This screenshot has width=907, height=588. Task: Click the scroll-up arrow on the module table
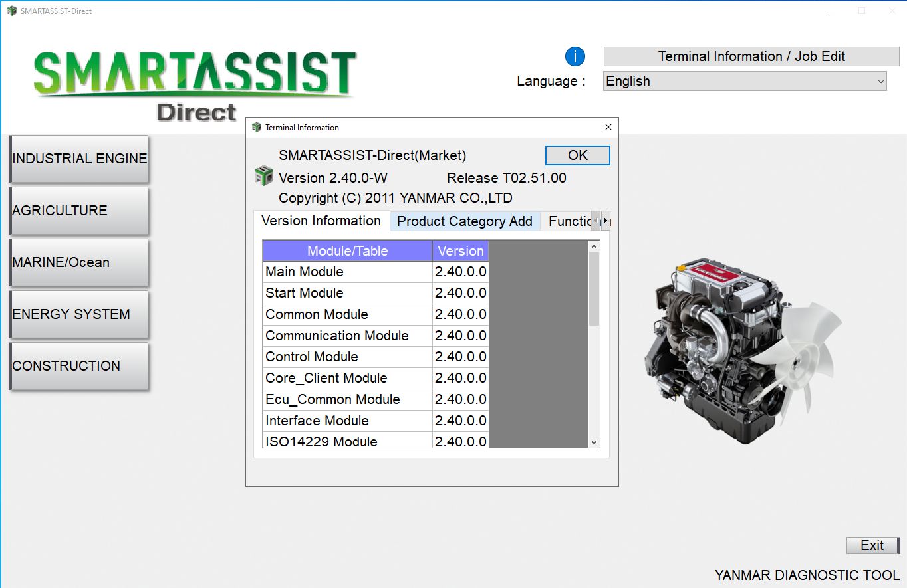coord(594,246)
